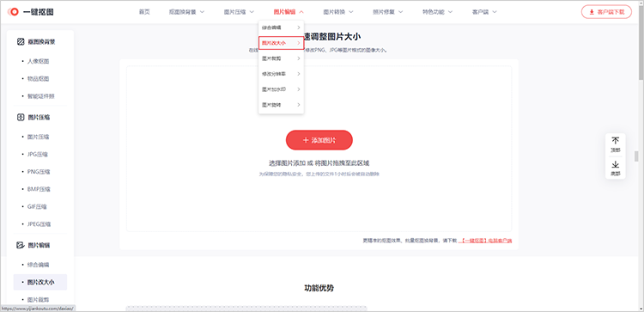Open GIF压缩 in the sidebar
644x312 pixels.
[x=37, y=207]
